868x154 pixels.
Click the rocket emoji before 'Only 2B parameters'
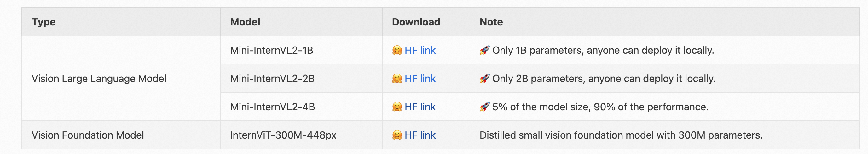484,79
